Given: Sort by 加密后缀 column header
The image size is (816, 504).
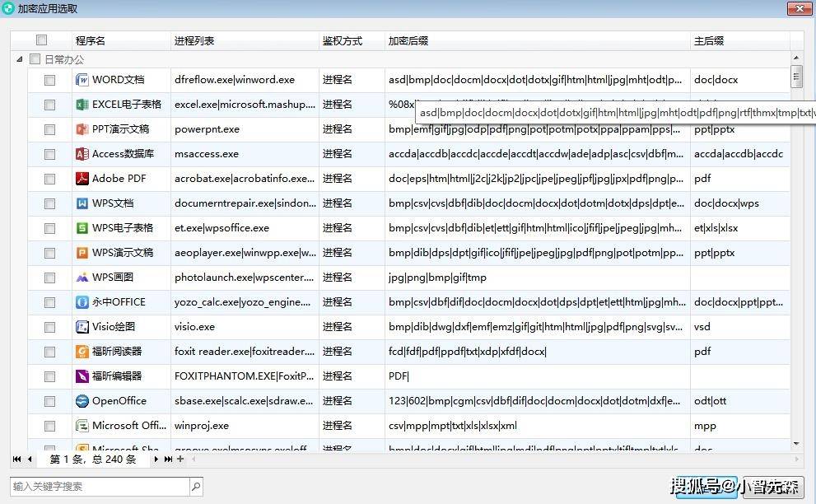Looking at the screenshot, I should [537, 40].
